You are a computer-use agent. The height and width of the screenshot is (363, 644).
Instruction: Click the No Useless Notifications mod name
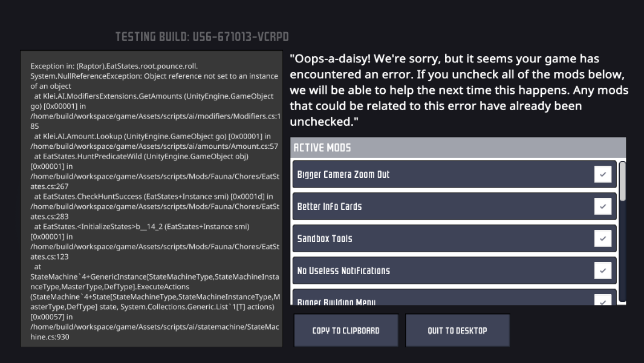343,270
